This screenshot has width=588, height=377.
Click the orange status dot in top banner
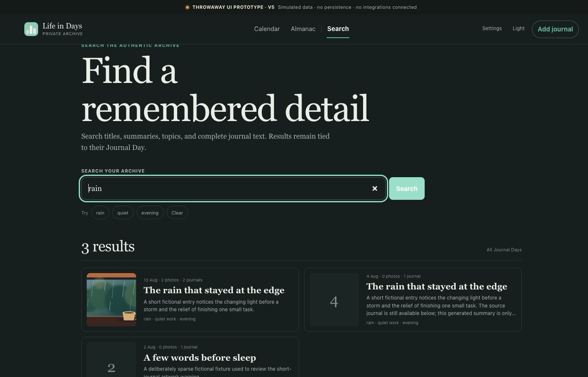[x=187, y=7]
